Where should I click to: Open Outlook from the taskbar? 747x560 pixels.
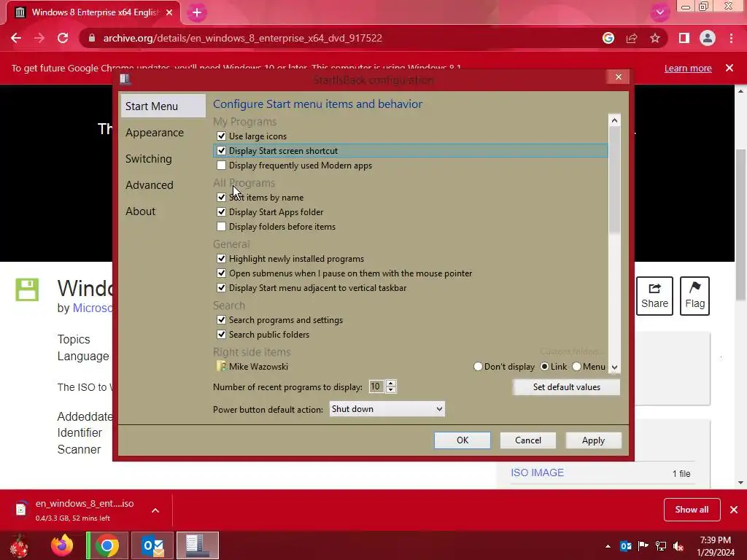[152, 545]
